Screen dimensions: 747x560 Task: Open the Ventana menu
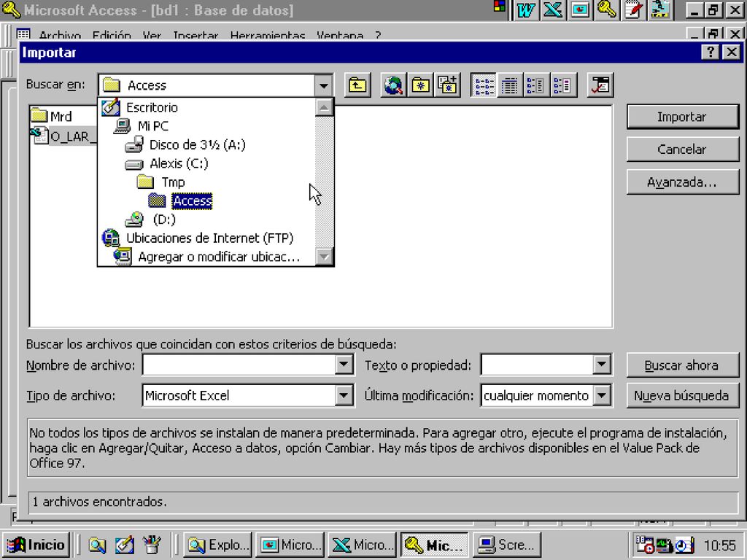coord(340,36)
